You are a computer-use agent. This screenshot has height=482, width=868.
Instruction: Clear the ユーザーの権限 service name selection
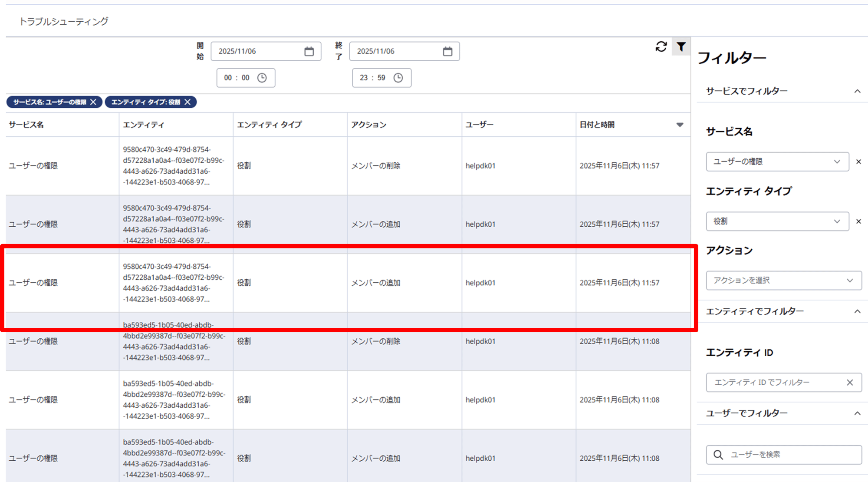[x=858, y=162]
